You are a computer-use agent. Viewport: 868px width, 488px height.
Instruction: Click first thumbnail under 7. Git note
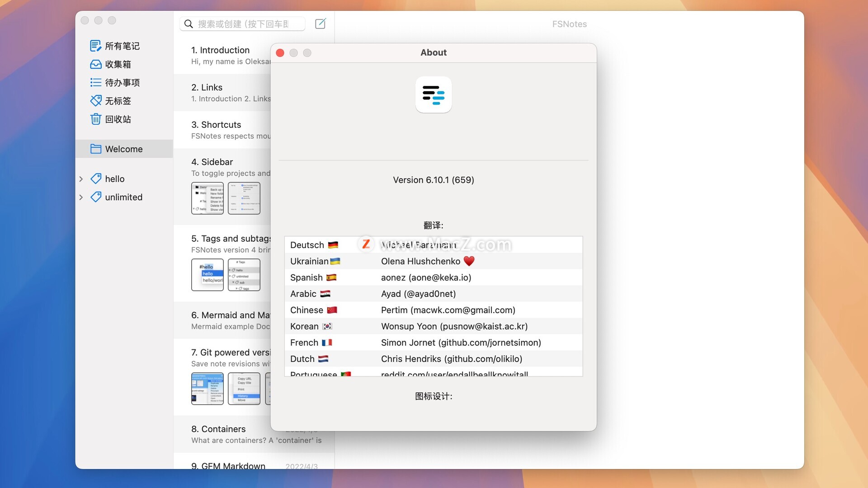click(208, 389)
